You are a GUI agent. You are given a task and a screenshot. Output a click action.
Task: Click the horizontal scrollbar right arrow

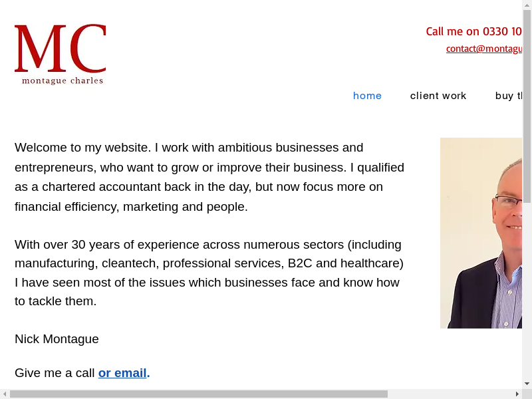point(517,394)
